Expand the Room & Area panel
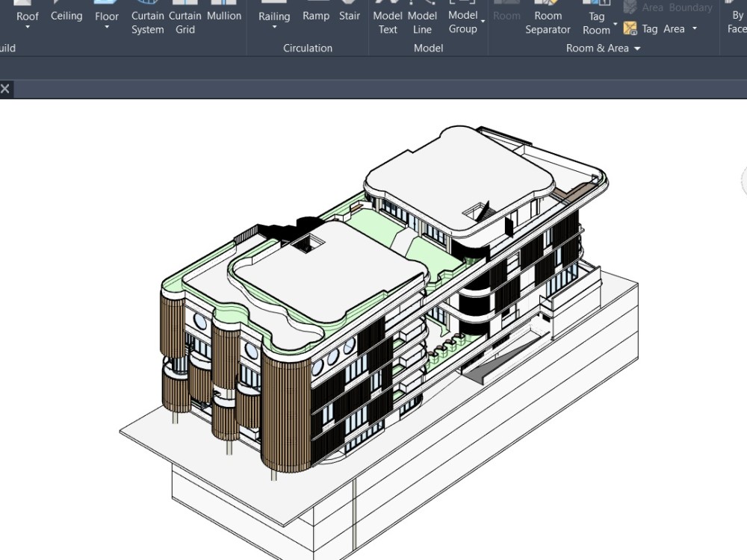Image resolution: width=747 pixels, height=560 pixels. pos(637,48)
